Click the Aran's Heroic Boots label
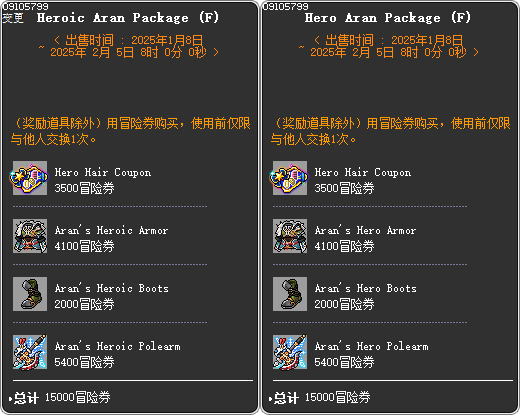This screenshot has width=520, height=415. [112, 288]
